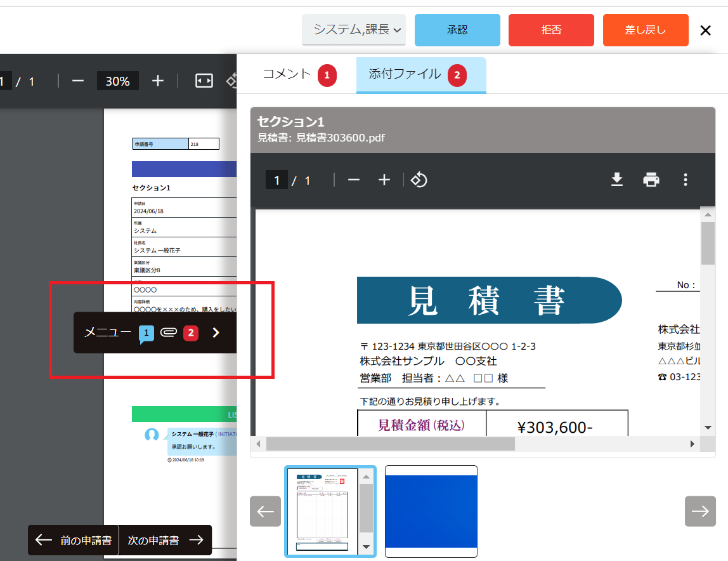The width and height of the screenshot is (728, 561).
Task: Click the 2024/06/18 application date
Action: coord(148,211)
